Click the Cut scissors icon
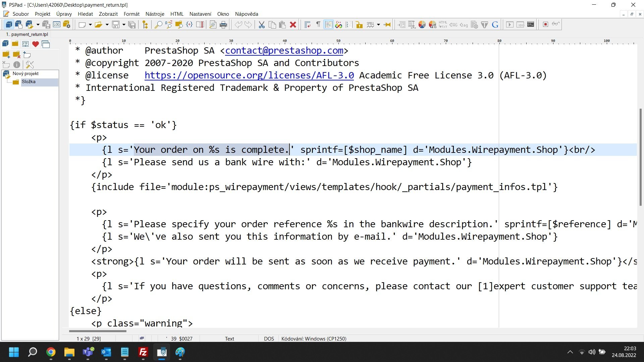This screenshot has width=644, height=362. [x=262, y=24]
